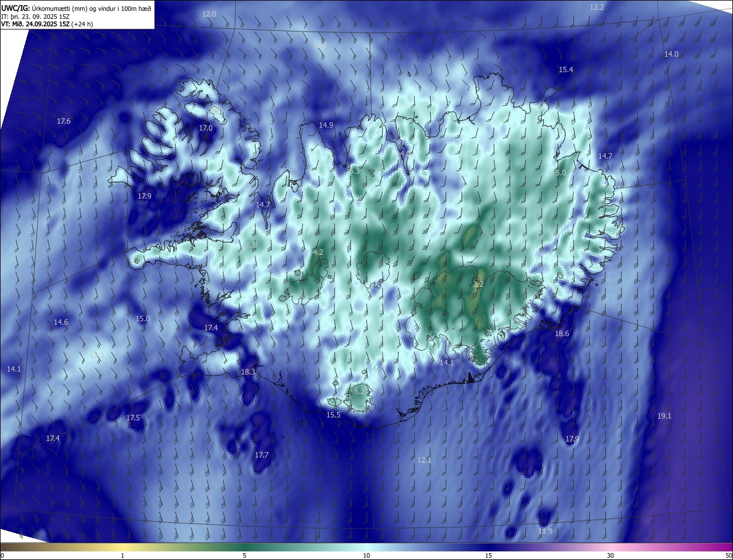This screenshot has height=560, width=733.
Task: Click the 12.1 value label on the map
Action: [424, 460]
